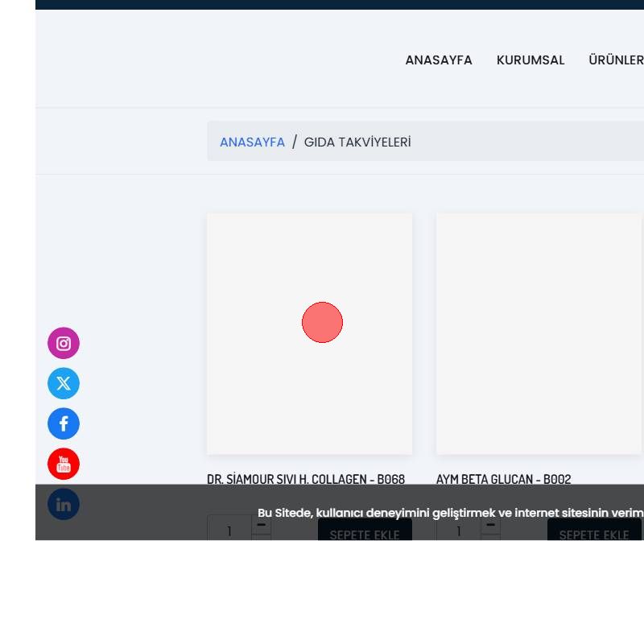Open the LinkedIn social icon
Viewport: 644px width, 644px height.
[x=64, y=505]
